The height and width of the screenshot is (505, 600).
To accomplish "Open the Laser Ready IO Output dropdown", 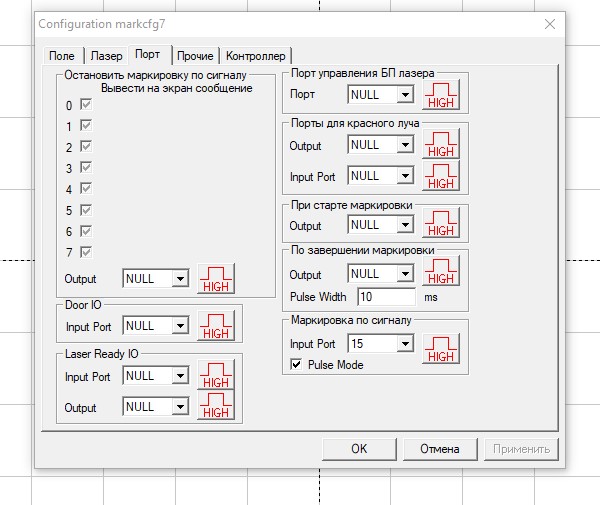I will (x=180, y=408).
